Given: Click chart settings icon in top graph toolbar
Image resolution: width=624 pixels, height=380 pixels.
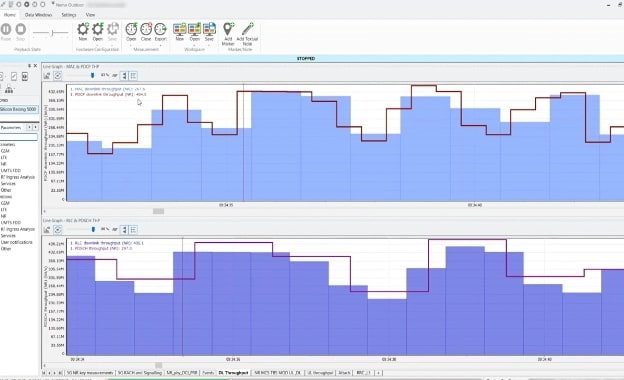Looking at the screenshot, I should tap(47, 76).
